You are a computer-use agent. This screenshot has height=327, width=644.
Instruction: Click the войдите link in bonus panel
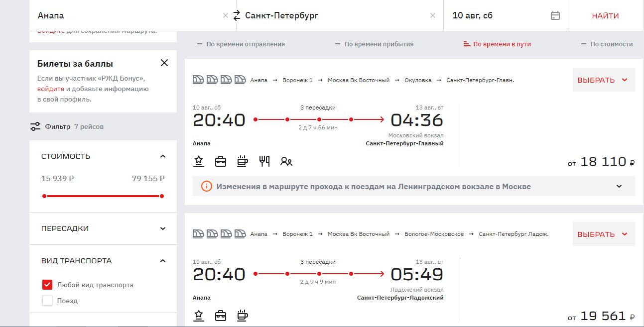(51, 89)
